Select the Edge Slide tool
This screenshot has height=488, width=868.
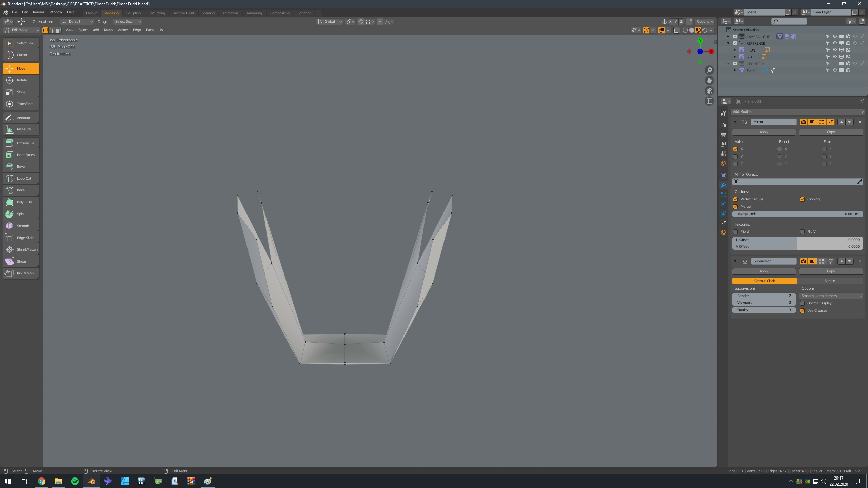(21, 238)
